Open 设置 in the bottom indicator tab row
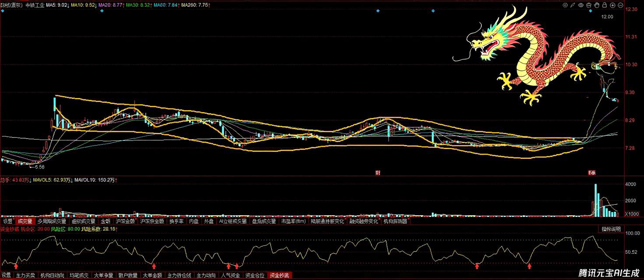The image size is (644, 280). 6,276
